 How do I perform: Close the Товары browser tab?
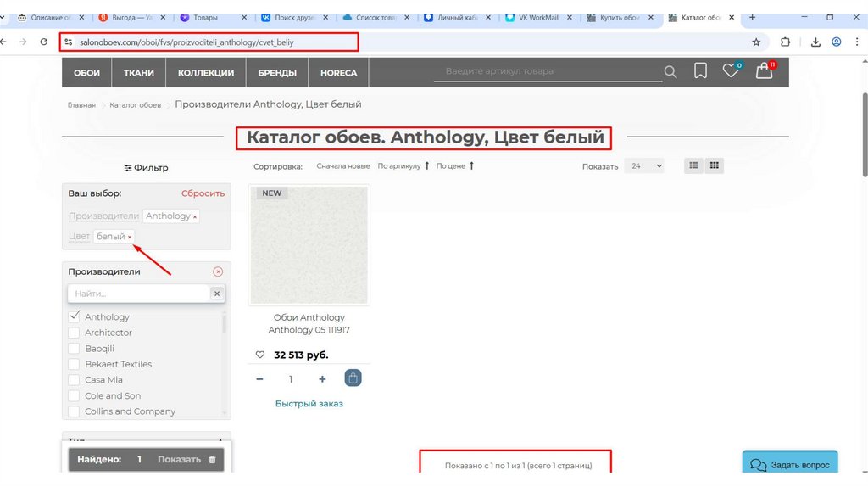click(x=244, y=17)
